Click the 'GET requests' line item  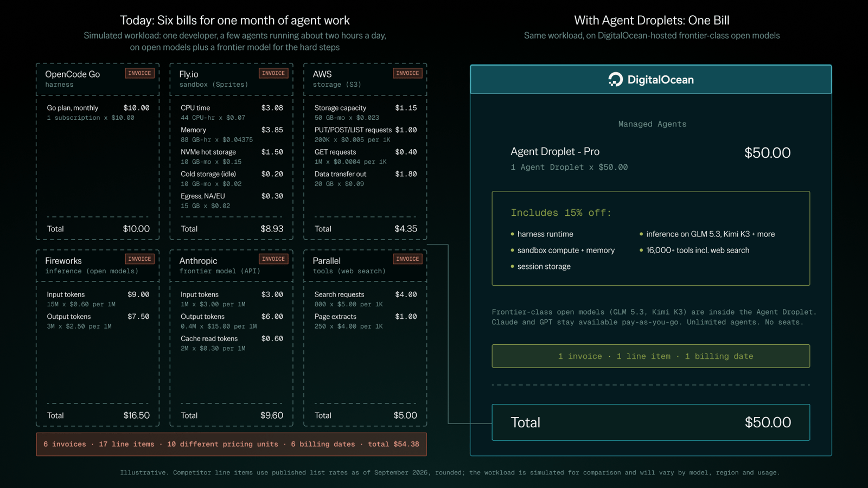[366, 157]
